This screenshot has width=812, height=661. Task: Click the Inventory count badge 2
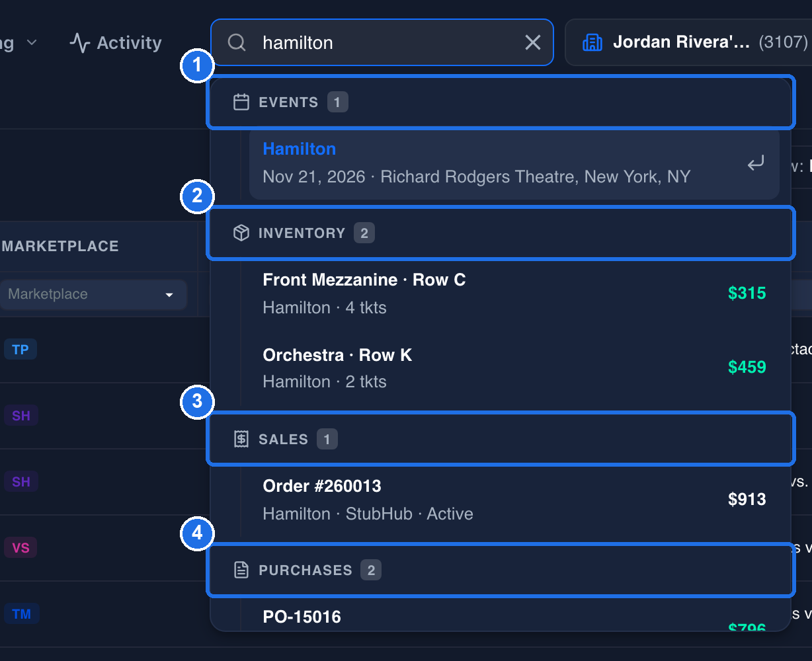click(x=364, y=233)
